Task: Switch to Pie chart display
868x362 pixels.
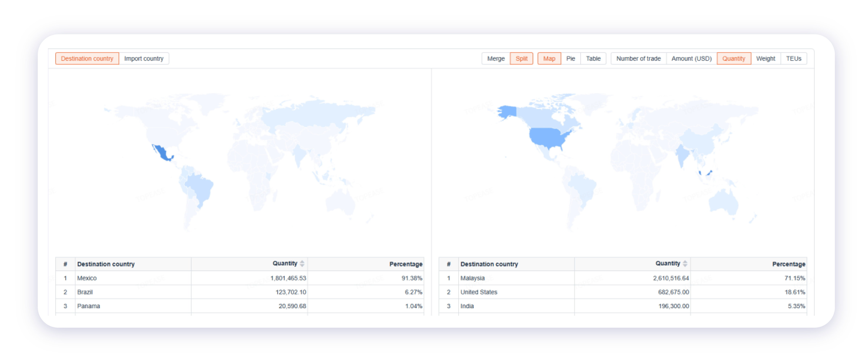Action: tap(570, 59)
